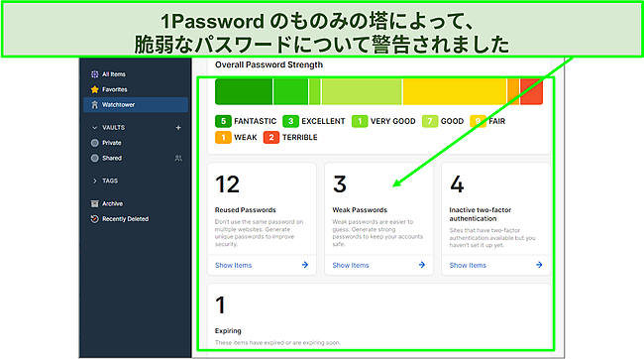Show Items for Reused Passwords
Image resolution: width=644 pixels, height=359 pixels.
tap(233, 265)
